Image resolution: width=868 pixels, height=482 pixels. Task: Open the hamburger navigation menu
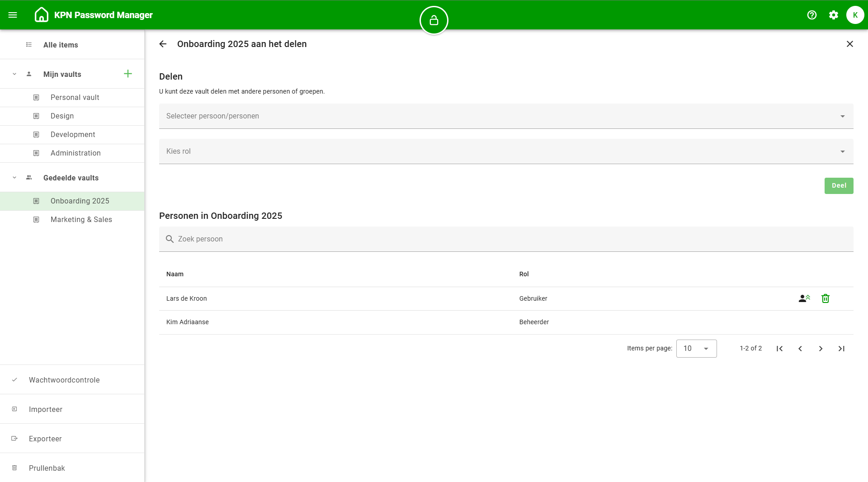pos(13,15)
